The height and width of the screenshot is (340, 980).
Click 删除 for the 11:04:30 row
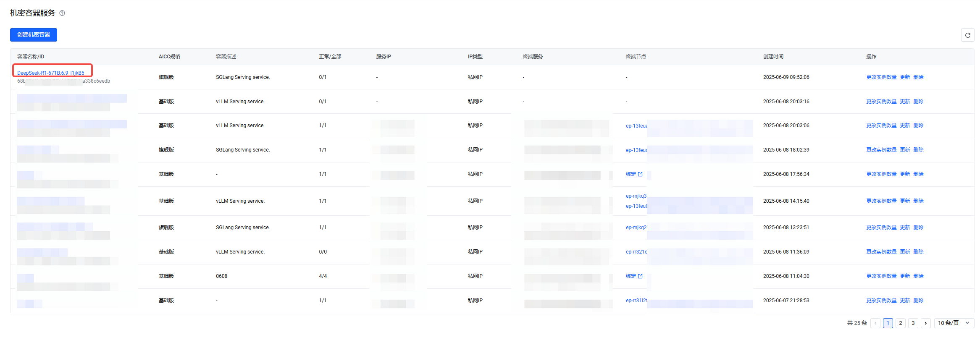coord(919,276)
